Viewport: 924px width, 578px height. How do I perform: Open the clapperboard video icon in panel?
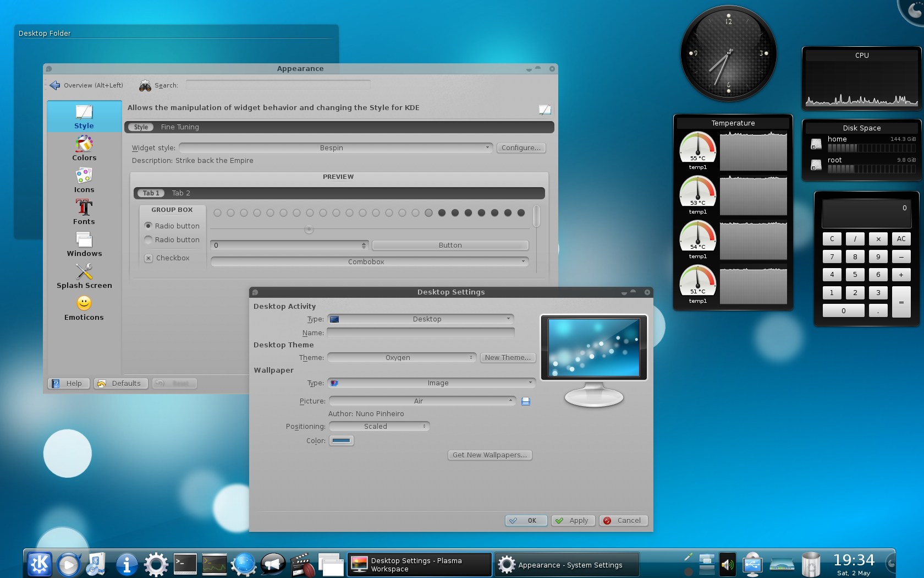[302, 565]
